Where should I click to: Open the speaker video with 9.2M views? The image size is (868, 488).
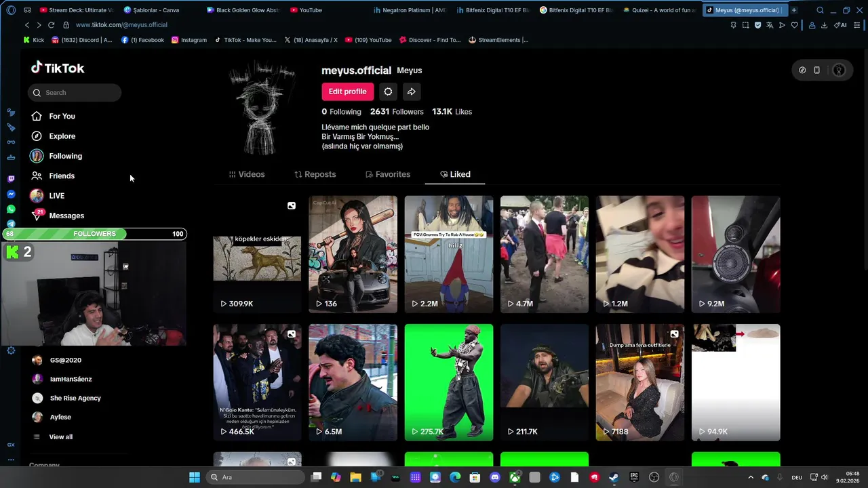point(736,254)
